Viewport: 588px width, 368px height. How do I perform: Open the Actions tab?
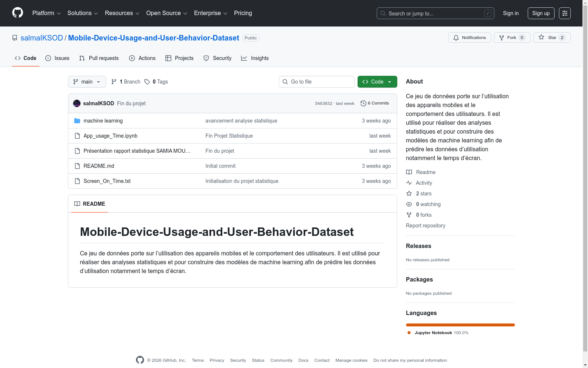pyautogui.click(x=142, y=58)
